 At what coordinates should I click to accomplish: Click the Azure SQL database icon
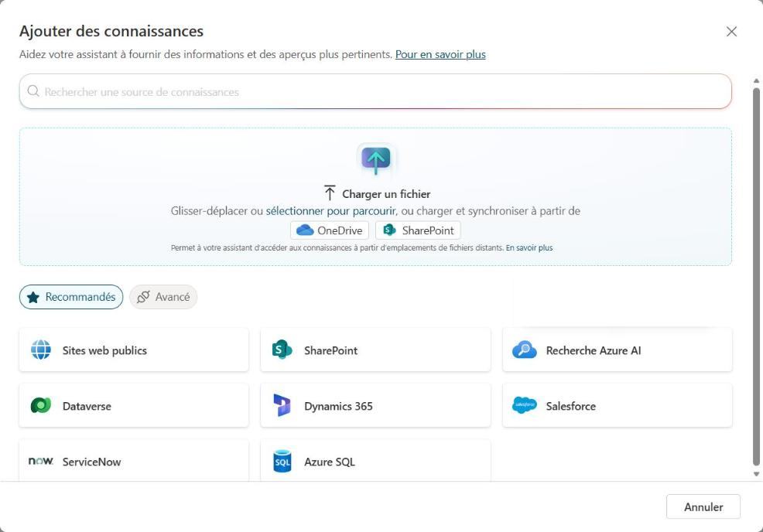click(282, 461)
